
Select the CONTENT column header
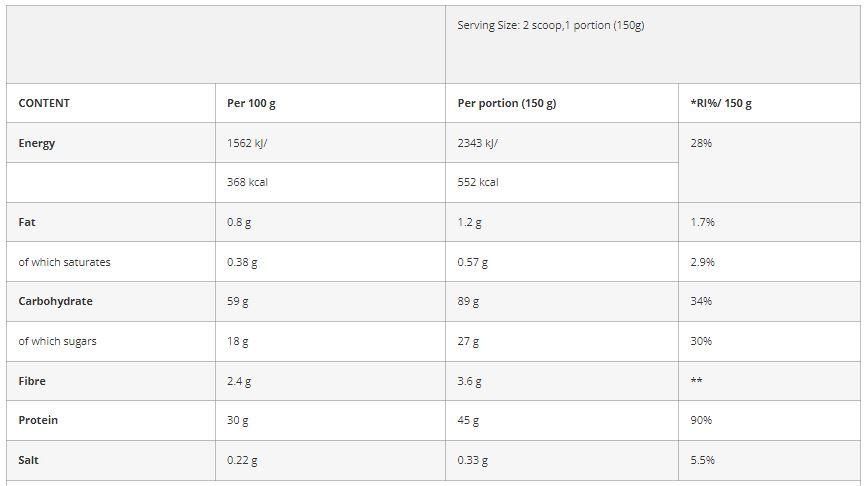[44, 103]
